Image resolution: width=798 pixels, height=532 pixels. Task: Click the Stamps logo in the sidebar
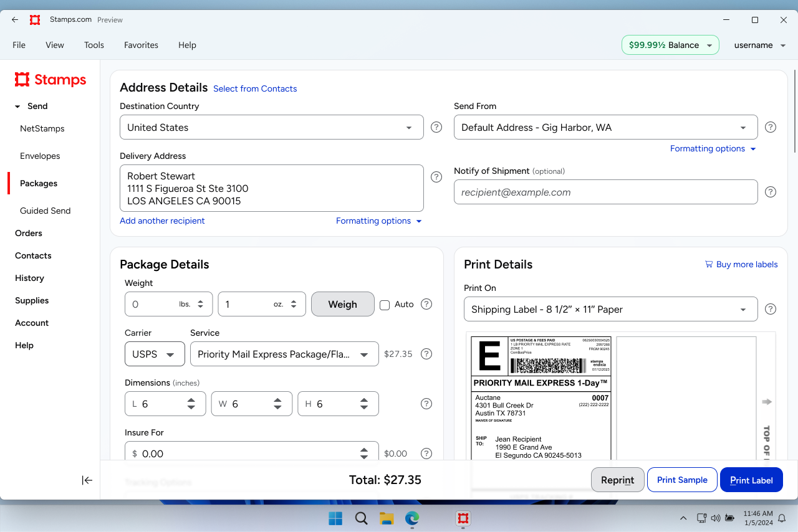click(50, 80)
